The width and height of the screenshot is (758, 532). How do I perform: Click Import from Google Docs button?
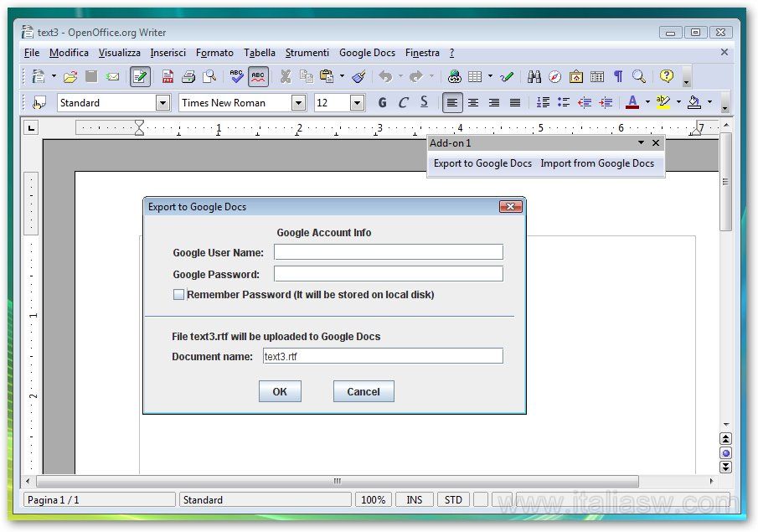point(597,163)
